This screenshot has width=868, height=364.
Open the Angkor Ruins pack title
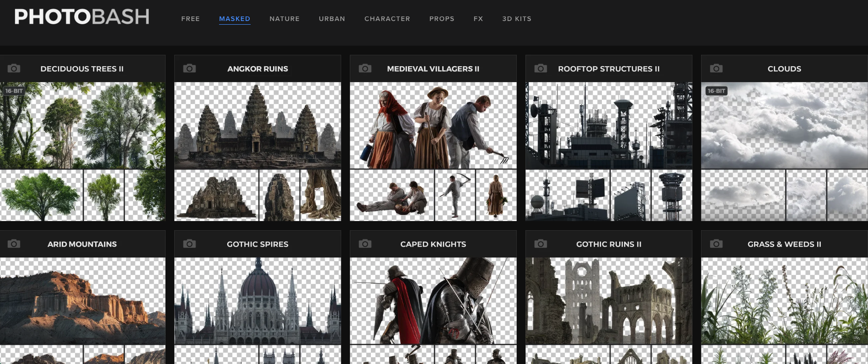[257, 69]
